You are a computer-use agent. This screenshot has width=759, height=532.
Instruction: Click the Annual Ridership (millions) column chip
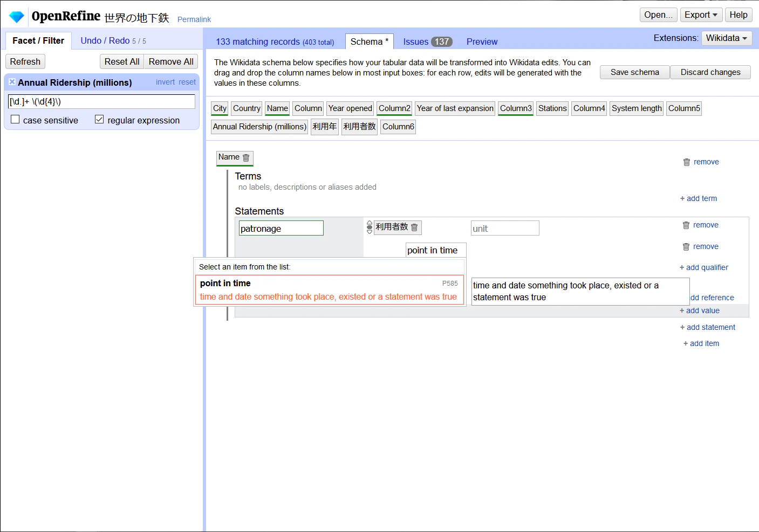click(259, 127)
